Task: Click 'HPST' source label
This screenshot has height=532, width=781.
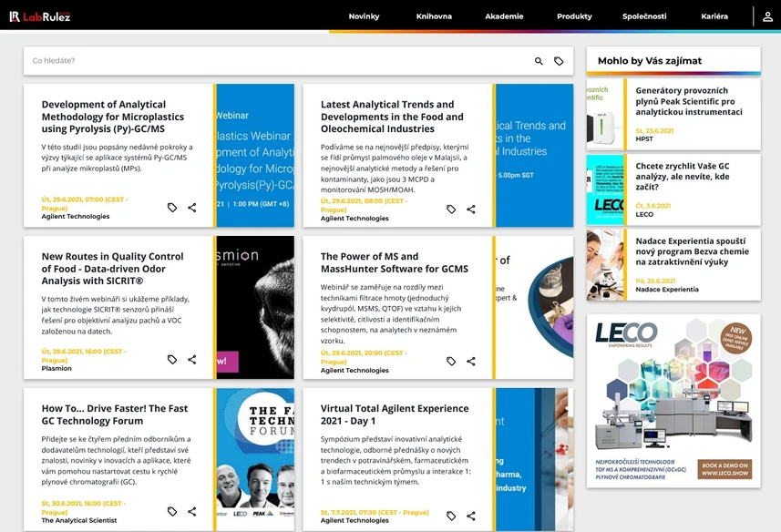Action: coord(644,138)
